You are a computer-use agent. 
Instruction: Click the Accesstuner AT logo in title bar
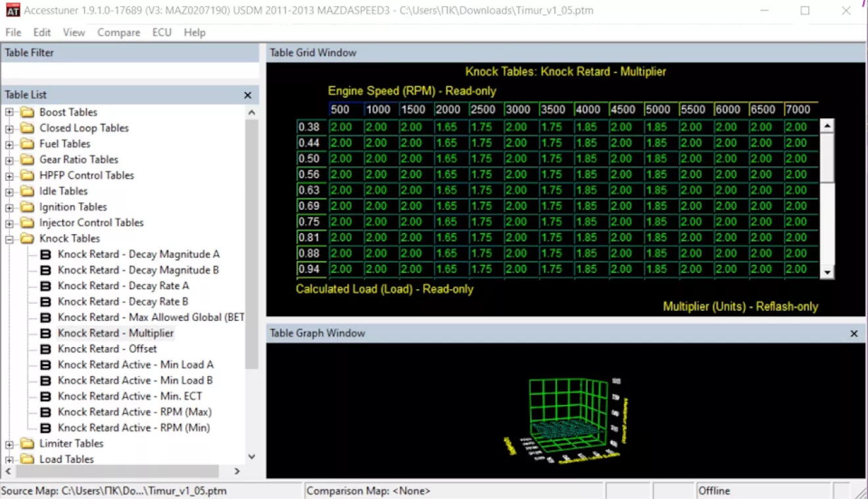[x=12, y=11]
